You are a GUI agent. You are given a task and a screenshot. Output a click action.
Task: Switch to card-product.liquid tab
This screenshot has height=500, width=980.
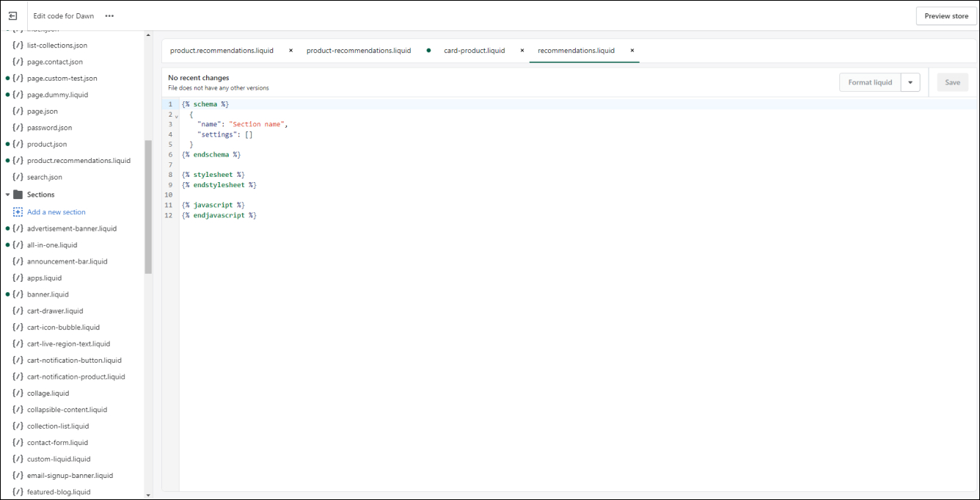(475, 51)
